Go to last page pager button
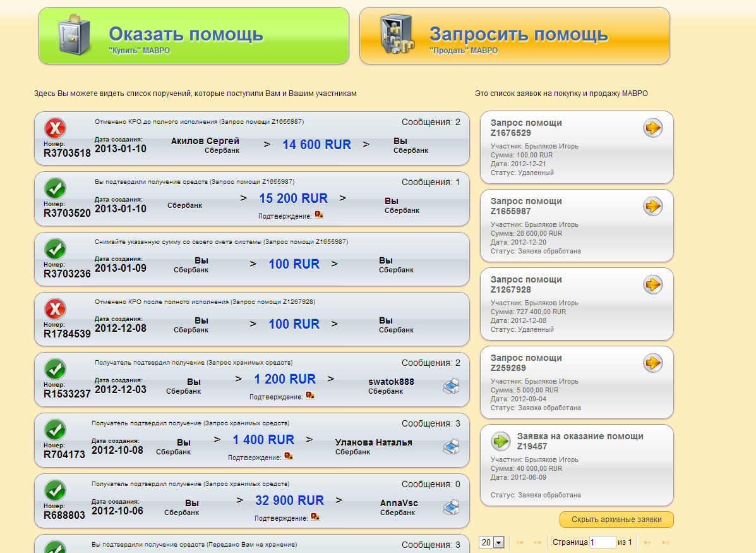Viewport: 756px width, 553px height. pyautogui.click(x=665, y=542)
